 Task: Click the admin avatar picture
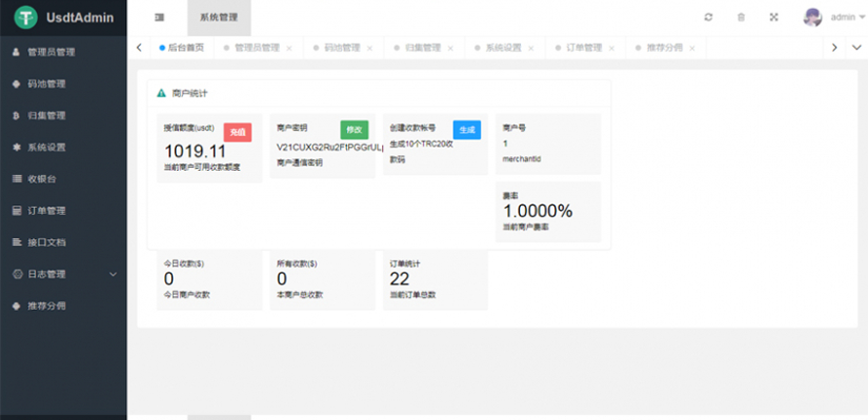812,18
